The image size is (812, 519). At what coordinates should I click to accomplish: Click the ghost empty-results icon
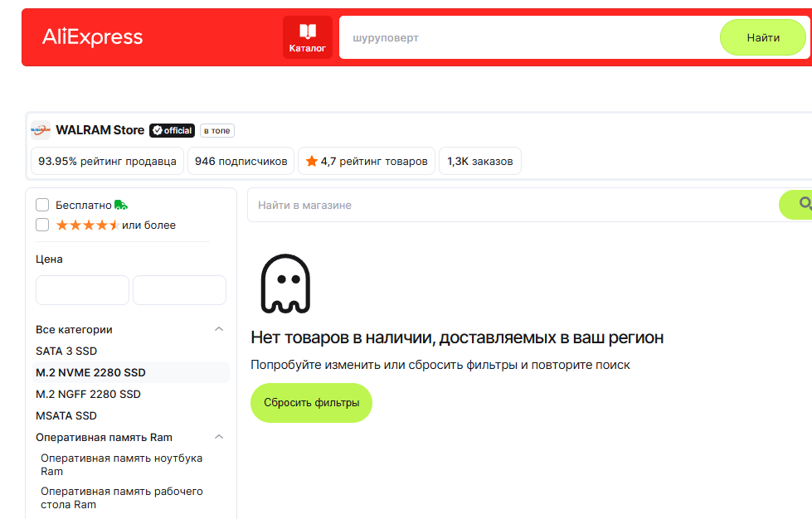pyautogui.click(x=285, y=284)
